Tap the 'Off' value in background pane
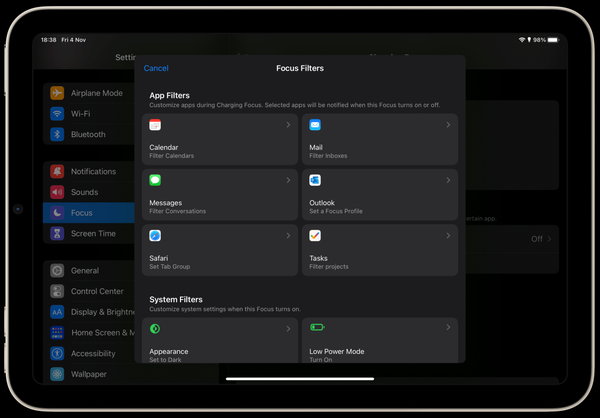The width and height of the screenshot is (600, 418). point(537,239)
